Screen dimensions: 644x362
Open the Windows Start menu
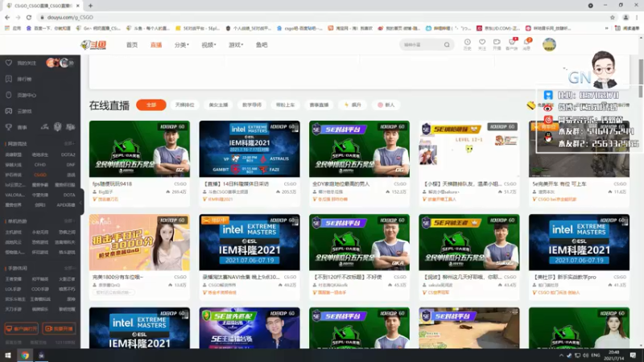coord(8,356)
